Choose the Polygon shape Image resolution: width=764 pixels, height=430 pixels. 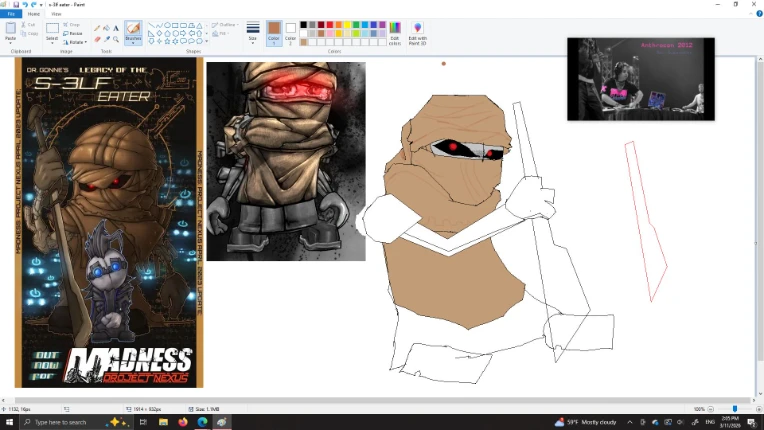pyautogui.click(x=191, y=25)
